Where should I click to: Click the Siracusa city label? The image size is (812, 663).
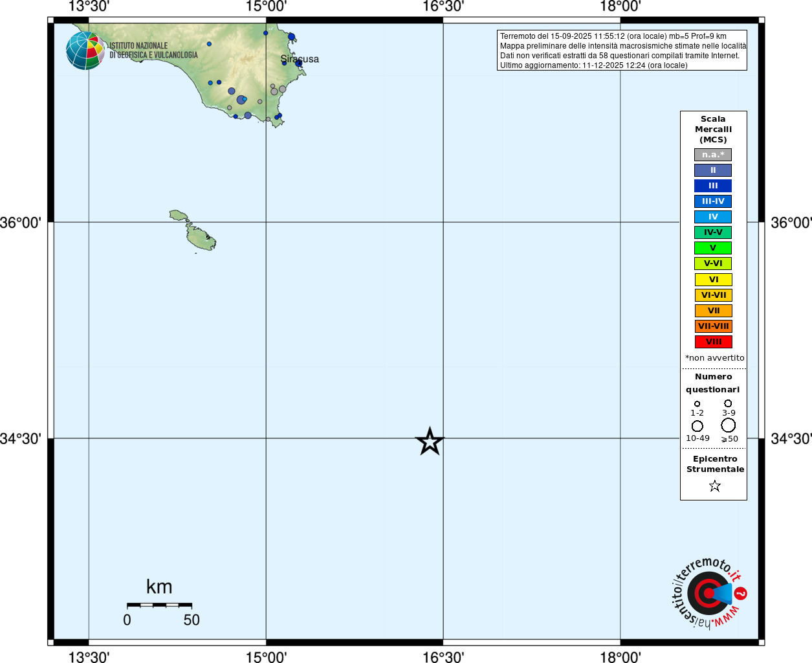(300, 59)
